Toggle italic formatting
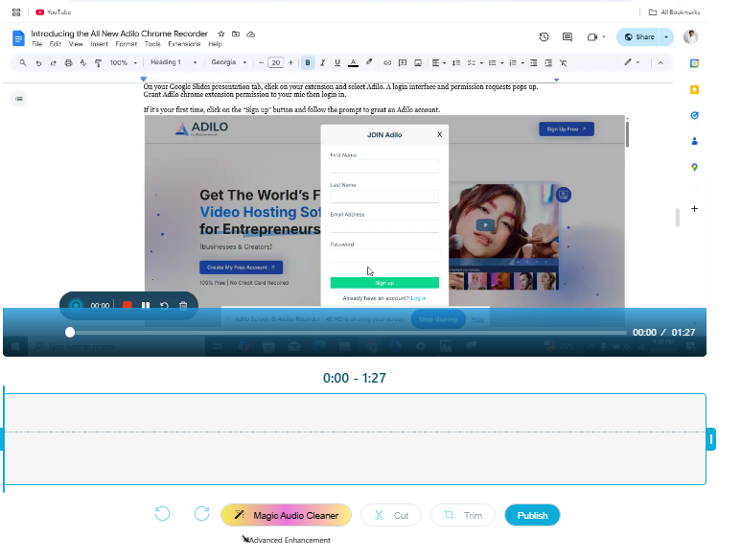This screenshot has height=560, width=742. pyautogui.click(x=323, y=62)
